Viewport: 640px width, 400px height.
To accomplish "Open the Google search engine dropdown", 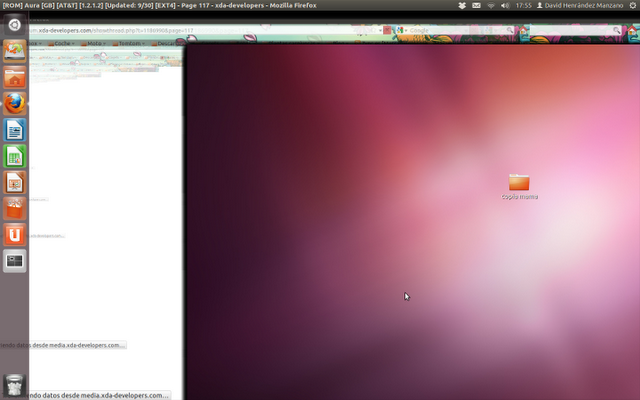I will 401,30.
